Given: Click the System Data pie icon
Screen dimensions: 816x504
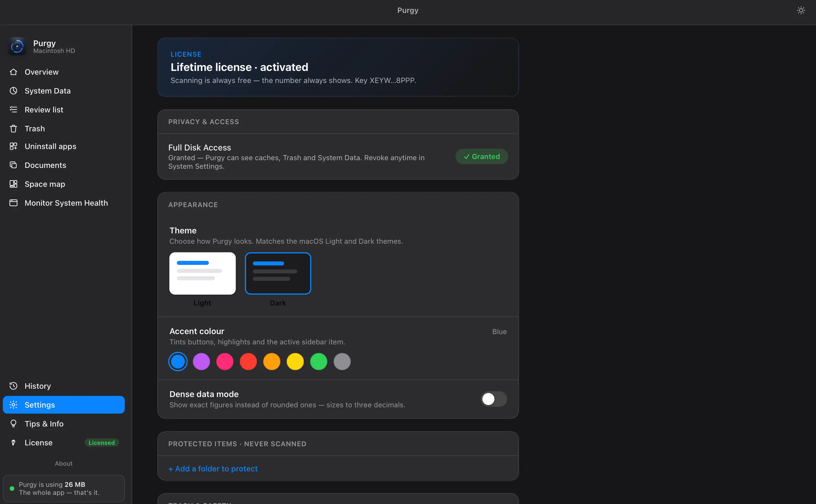Looking at the screenshot, I should click(x=13, y=91).
